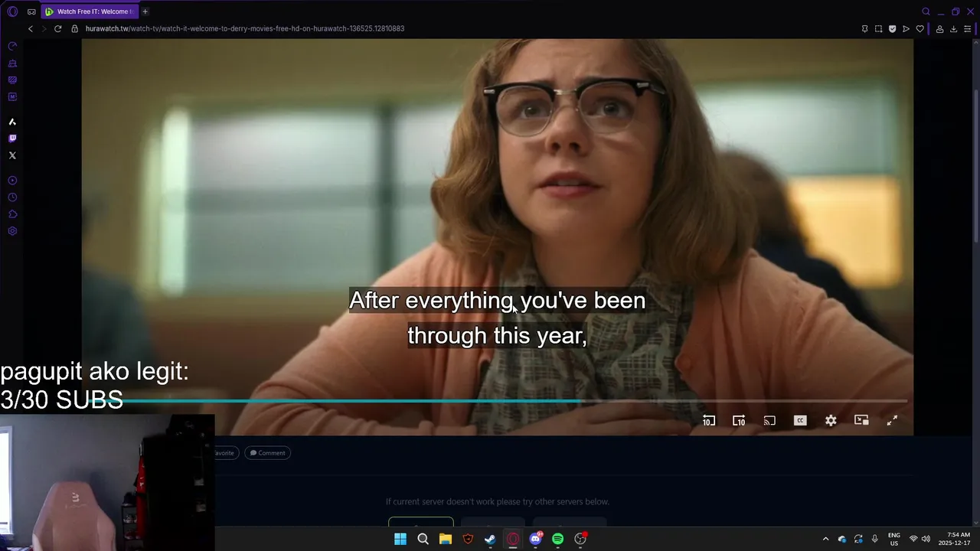Open the striped screen sidebar icon

point(12,80)
